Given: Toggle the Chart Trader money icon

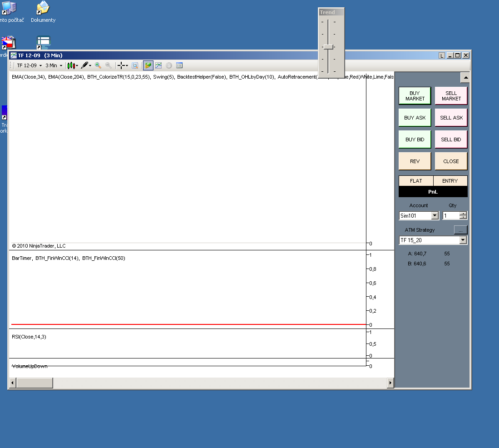Looking at the screenshot, I should (148, 65).
